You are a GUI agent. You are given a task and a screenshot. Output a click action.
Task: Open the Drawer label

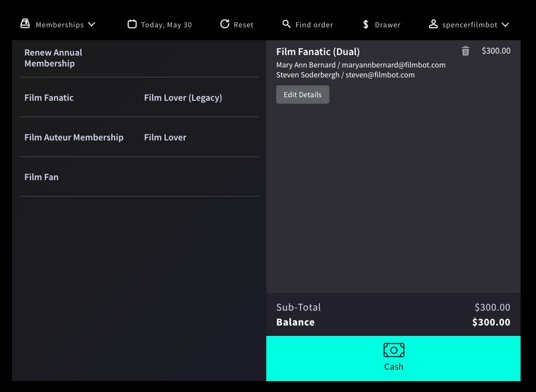pyautogui.click(x=387, y=25)
